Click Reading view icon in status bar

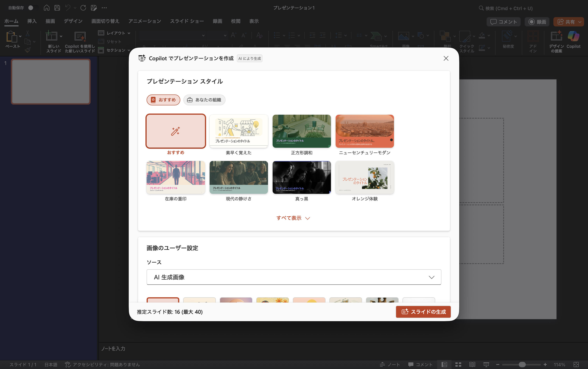point(472,364)
